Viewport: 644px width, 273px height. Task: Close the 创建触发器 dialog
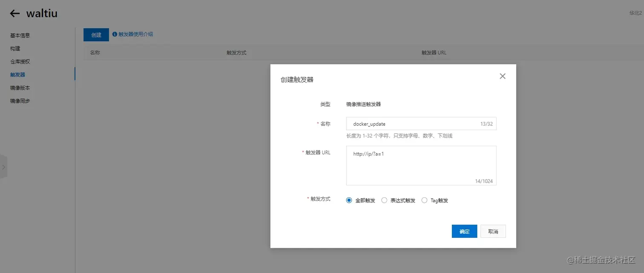pyautogui.click(x=503, y=76)
